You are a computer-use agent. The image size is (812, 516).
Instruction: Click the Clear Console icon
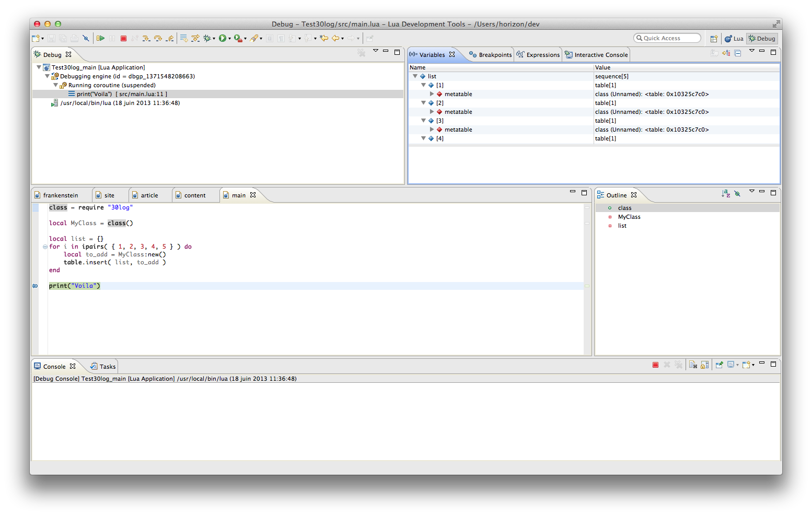[693, 365]
